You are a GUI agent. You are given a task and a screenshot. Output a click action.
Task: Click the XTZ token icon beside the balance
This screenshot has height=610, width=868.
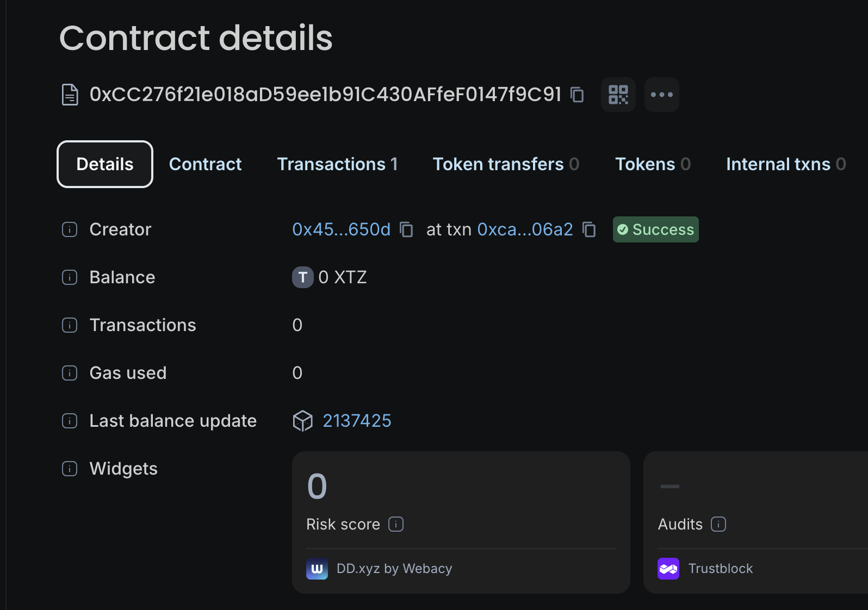pos(303,277)
